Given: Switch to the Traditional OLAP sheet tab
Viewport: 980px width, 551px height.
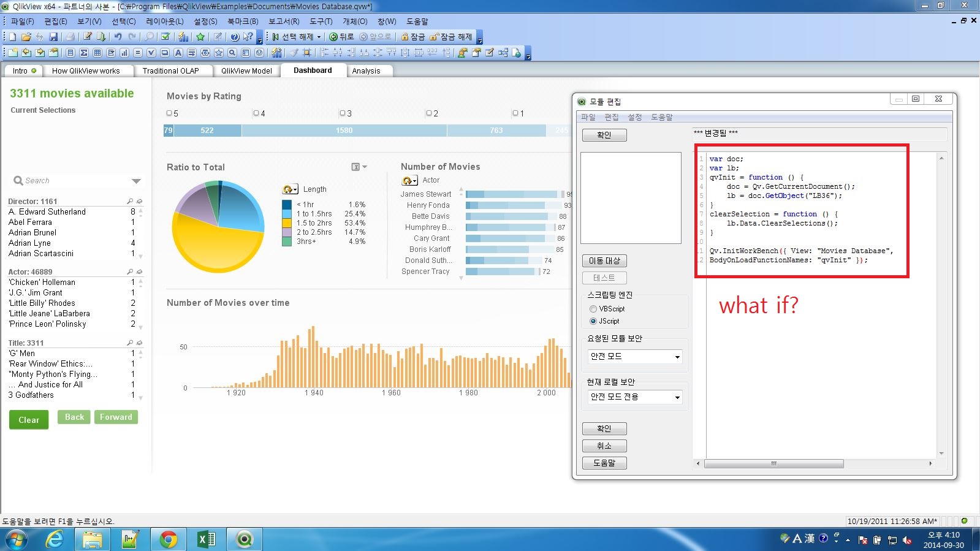Looking at the screenshot, I should 171,71.
